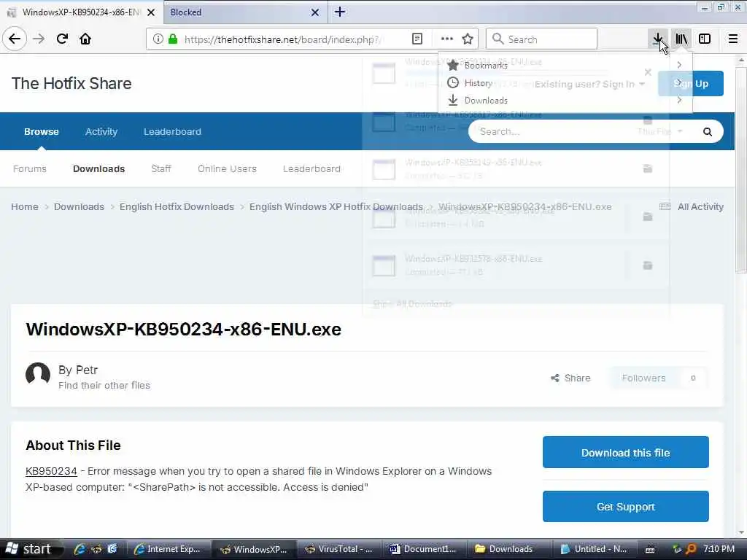Screen dimensions: 747x560
Task: Click the Sign Up button
Action: 691,83
